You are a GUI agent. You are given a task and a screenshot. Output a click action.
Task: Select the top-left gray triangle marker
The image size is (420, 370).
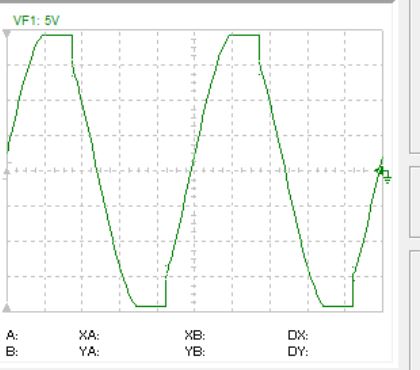[x=7, y=34]
